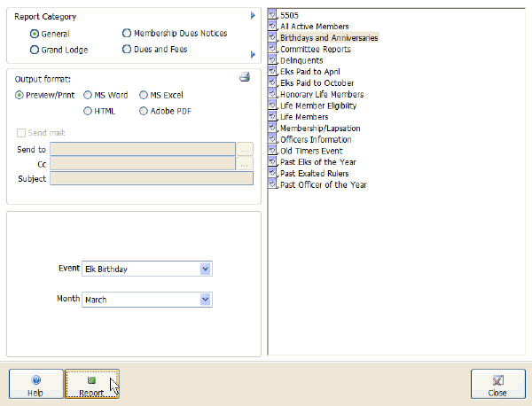Select Adobe PDF as output format
532x406 pixels.
[144, 112]
